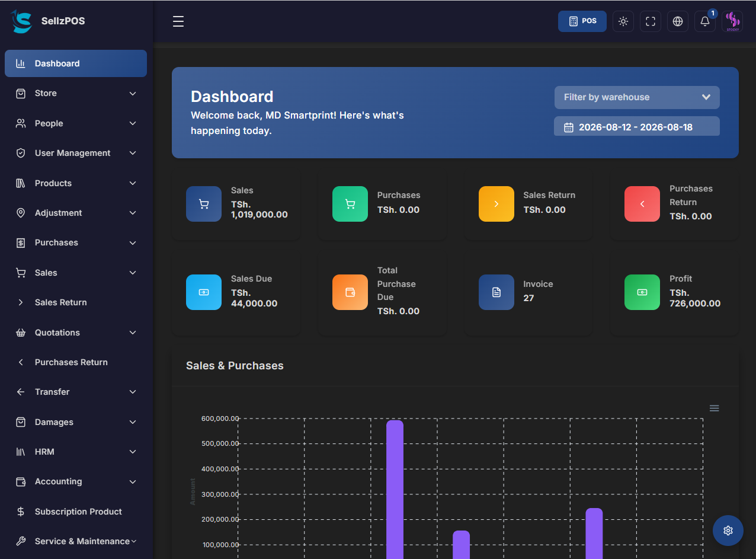
Task: Click the Invoice count '27'
Action: click(528, 298)
